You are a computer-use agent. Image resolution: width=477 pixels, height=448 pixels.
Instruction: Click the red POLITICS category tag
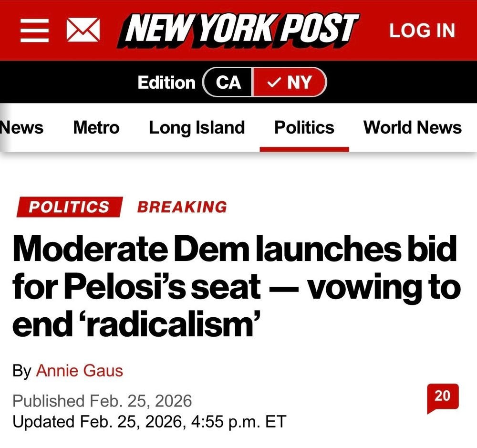point(69,207)
